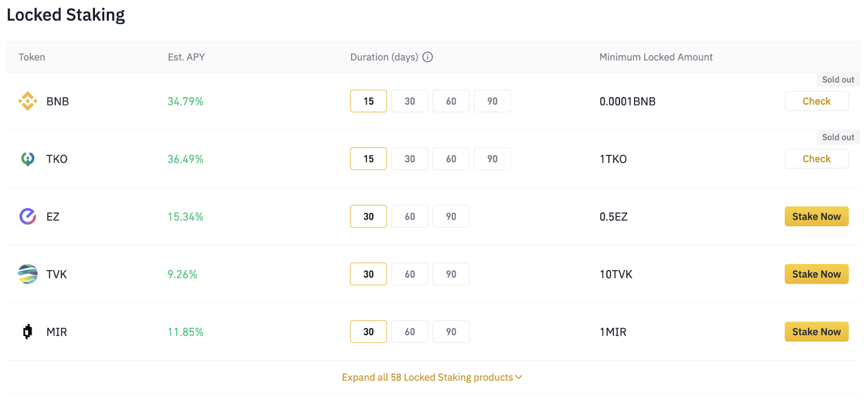Expand all 58 Locked Staking products
The image size is (868, 404).
pyautogui.click(x=427, y=377)
